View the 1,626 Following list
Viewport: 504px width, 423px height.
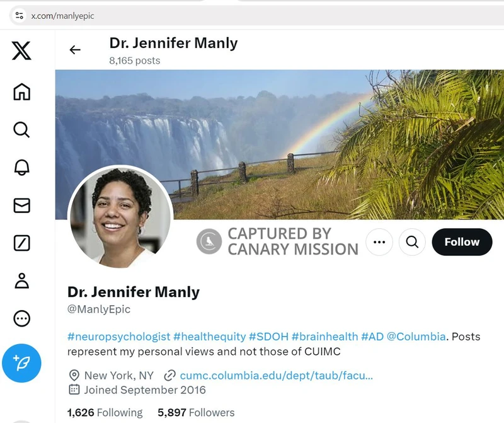click(105, 413)
